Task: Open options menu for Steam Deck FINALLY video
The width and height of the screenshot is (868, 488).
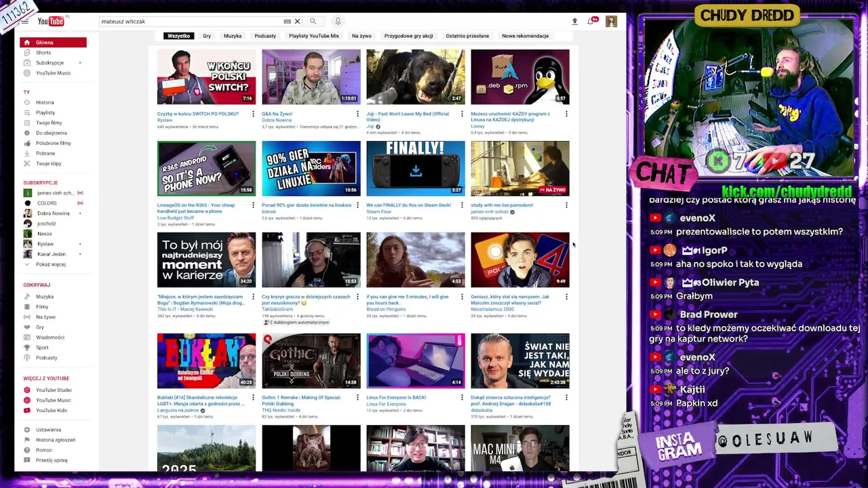Action: [462, 205]
